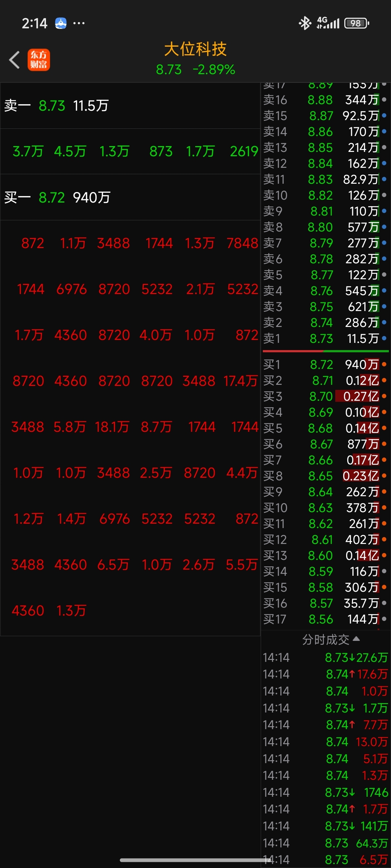Select order book row 买12 8.61
The image size is (391, 868).
coord(325,539)
